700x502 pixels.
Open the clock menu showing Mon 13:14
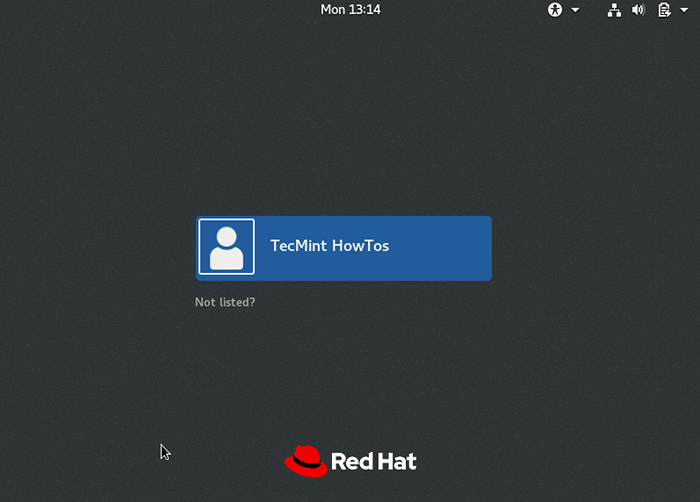click(350, 10)
